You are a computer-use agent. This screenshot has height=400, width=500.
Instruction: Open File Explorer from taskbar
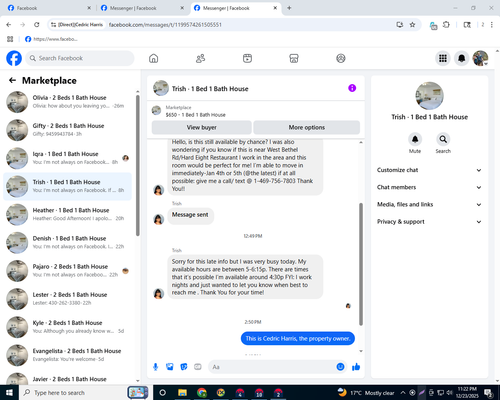click(x=182, y=393)
